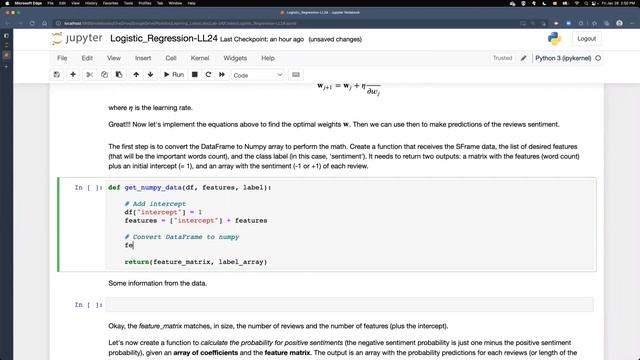This screenshot has height=360, width=640.
Task: Go to browser home page icon
Action: 44,23
